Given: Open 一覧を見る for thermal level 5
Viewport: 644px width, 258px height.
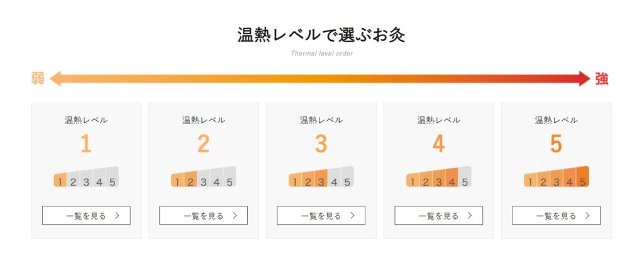Looking at the screenshot, I should (557, 215).
